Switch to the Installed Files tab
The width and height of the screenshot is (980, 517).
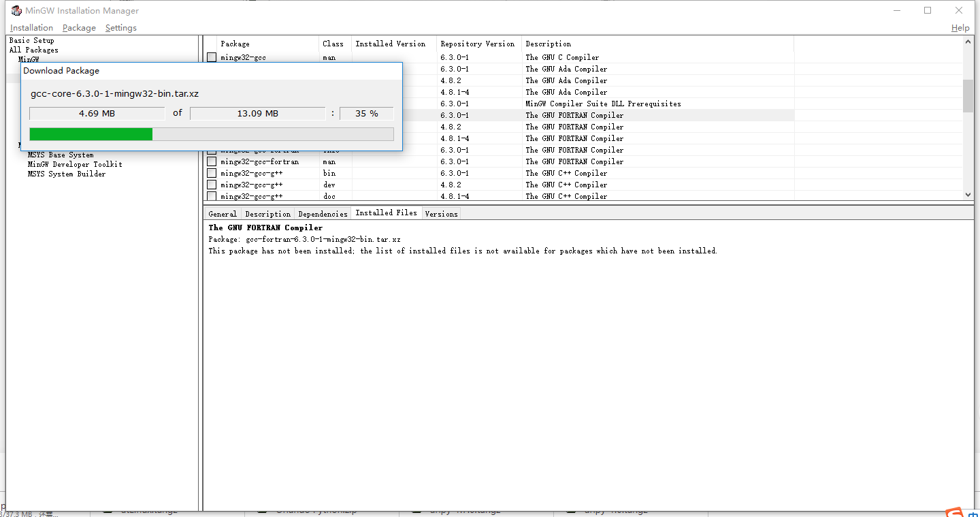[x=386, y=213]
